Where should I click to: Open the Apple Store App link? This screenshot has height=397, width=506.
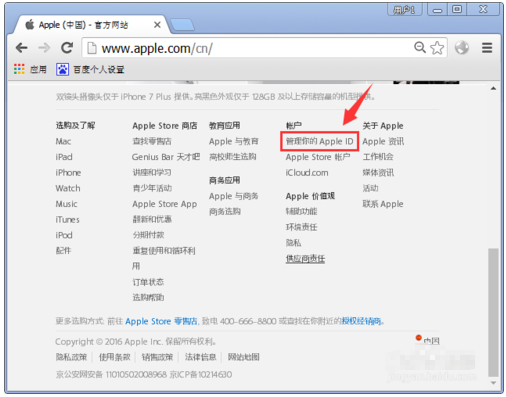[x=165, y=204]
